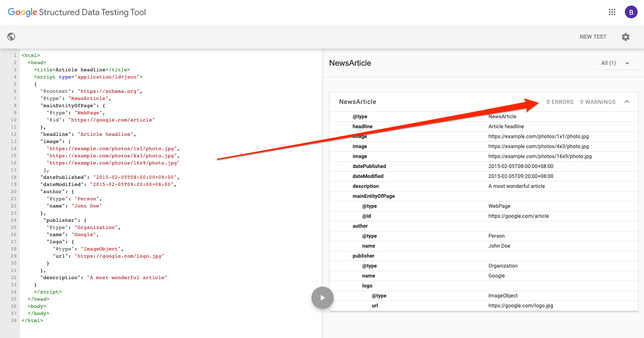This screenshot has width=644, height=338.
Task: Select the author row
Action: 484,226
